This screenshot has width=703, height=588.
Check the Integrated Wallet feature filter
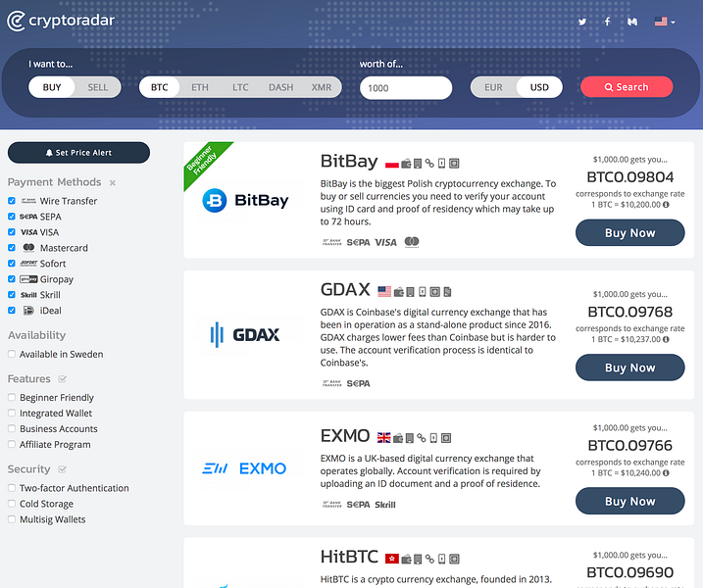(12, 414)
